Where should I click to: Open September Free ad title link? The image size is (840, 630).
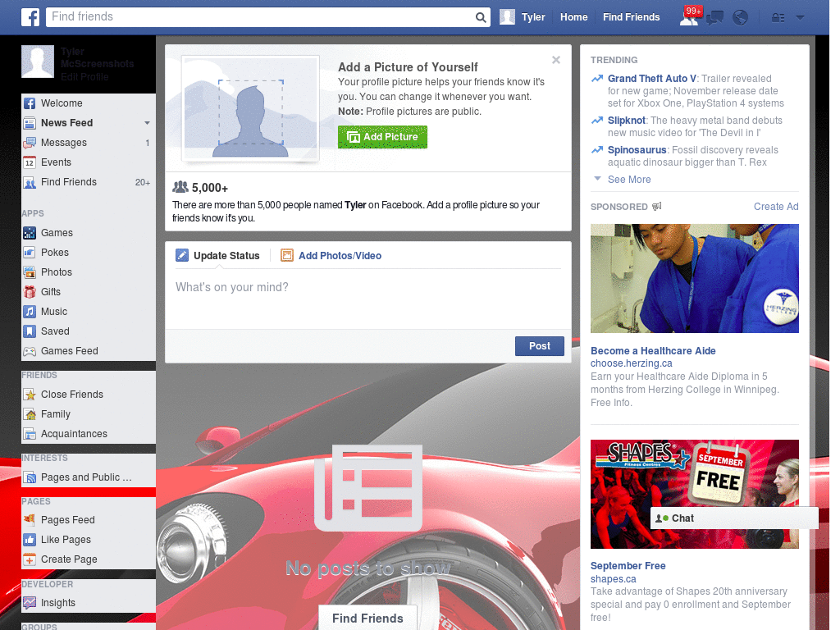(628, 566)
